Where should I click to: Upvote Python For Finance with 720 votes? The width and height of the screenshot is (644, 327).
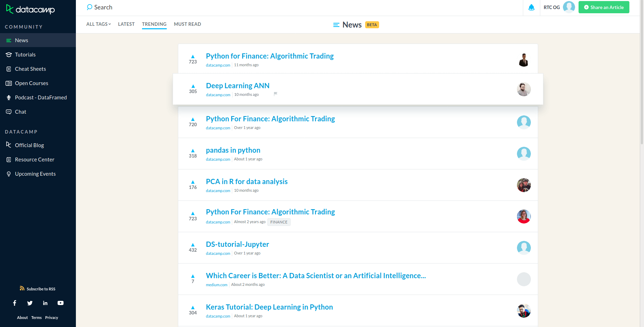[193, 119]
